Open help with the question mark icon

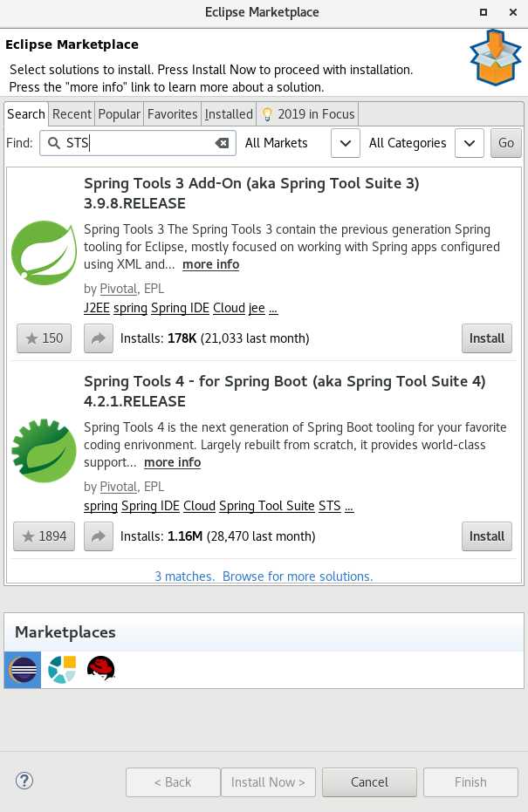[x=24, y=781]
